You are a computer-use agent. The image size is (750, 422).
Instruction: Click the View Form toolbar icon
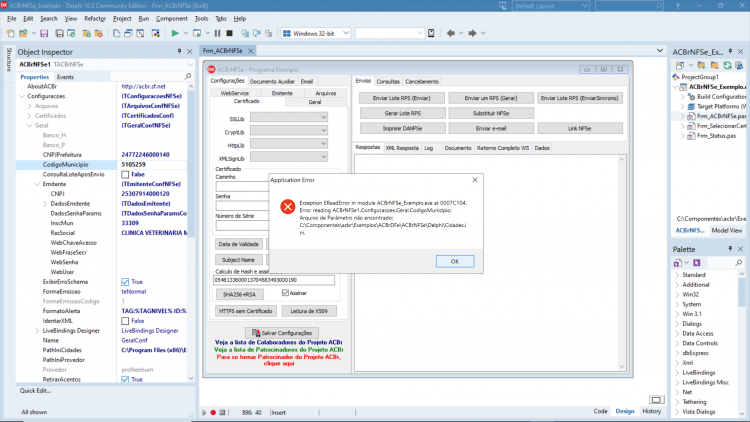[128, 33]
